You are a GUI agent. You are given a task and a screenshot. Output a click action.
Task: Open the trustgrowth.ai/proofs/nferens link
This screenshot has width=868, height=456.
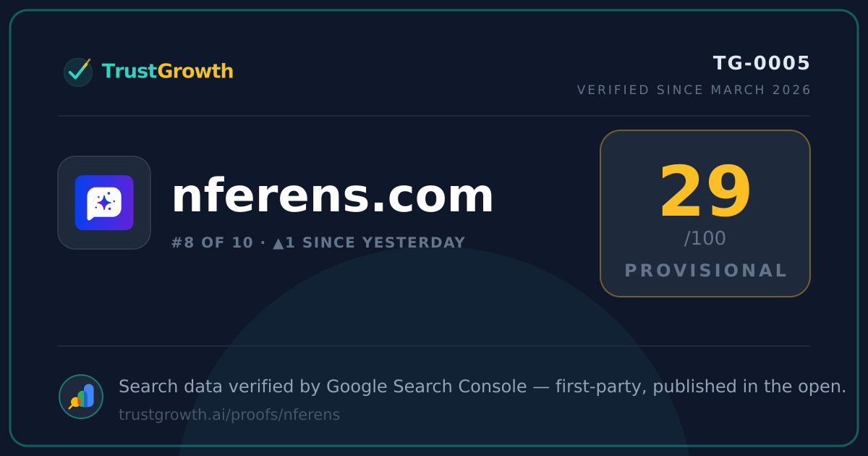229,415
